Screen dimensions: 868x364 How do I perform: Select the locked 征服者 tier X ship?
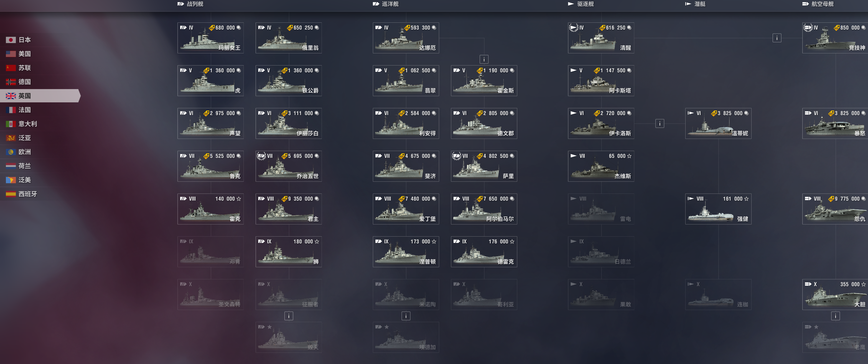click(x=289, y=294)
